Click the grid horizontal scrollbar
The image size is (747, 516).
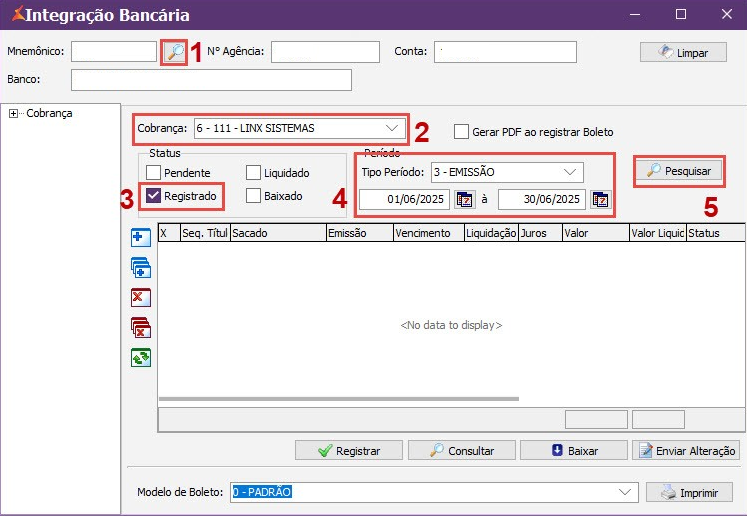coord(339,399)
